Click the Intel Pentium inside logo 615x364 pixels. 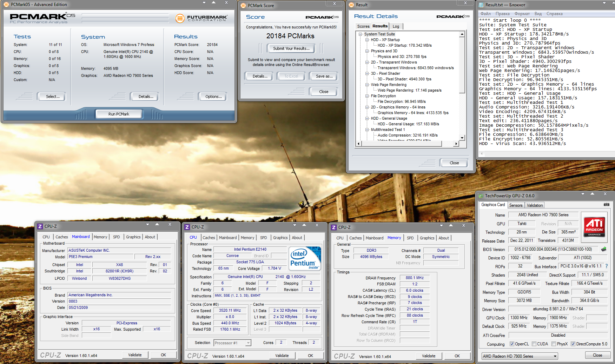(304, 258)
